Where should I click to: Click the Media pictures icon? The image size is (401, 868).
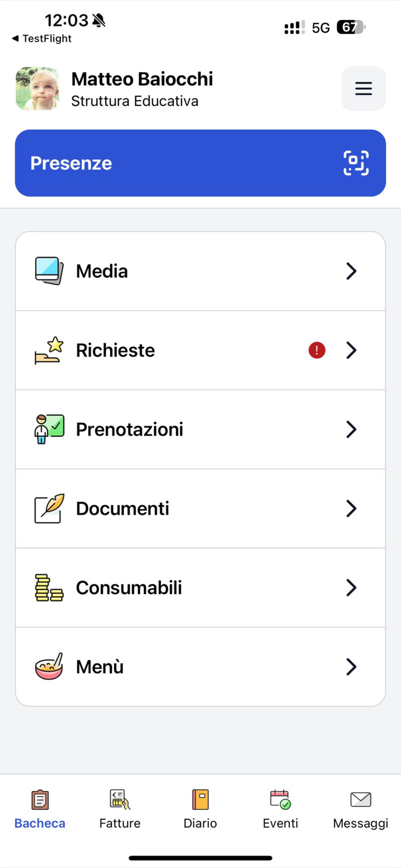pos(49,271)
